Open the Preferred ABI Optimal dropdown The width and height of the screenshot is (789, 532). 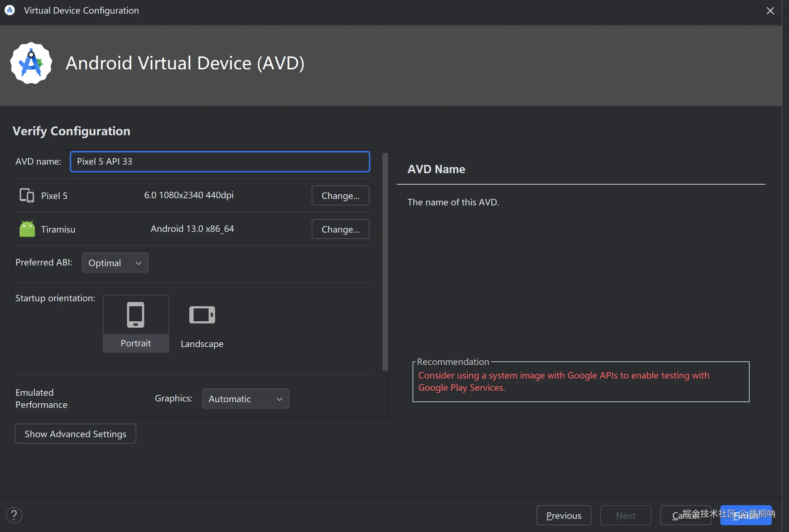click(x=115, y=263)
